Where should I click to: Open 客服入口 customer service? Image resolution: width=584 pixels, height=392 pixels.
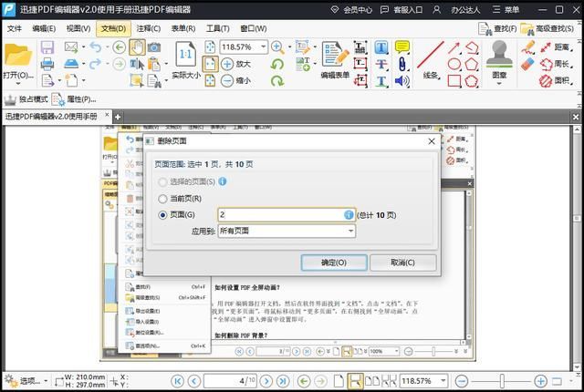click(401, 10)
